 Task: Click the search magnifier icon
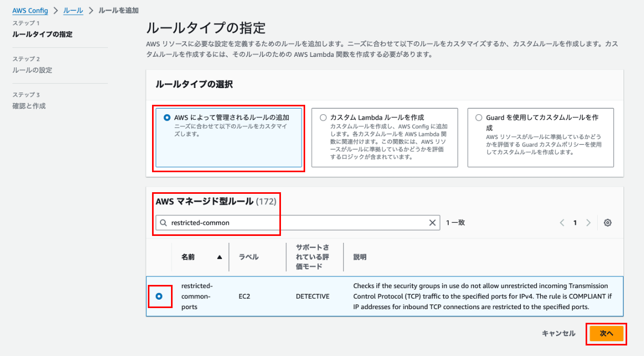(x=164, y=223)
